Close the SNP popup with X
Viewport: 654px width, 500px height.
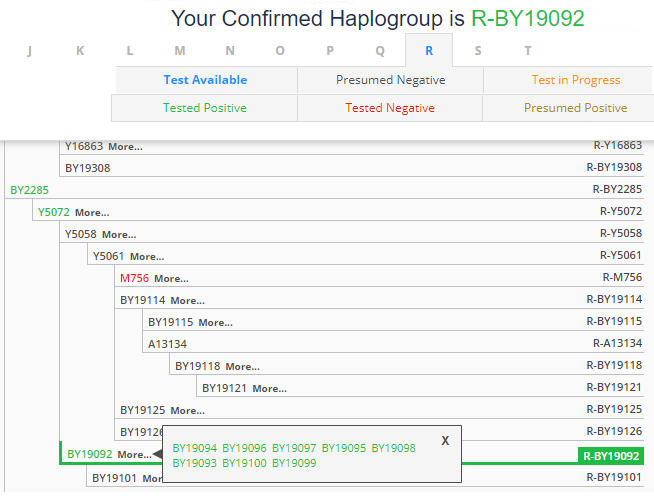(445, 441)
